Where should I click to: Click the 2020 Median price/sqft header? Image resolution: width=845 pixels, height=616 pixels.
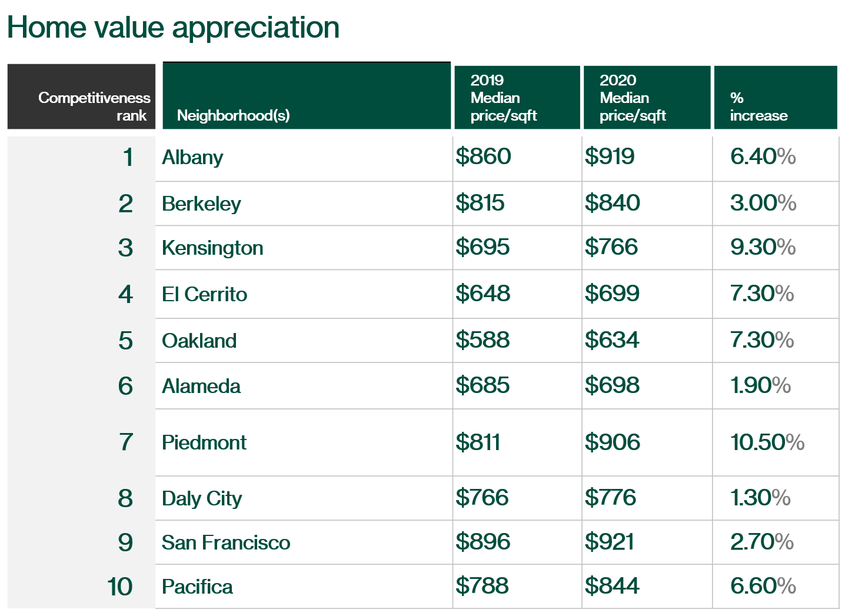pos(647,97)
